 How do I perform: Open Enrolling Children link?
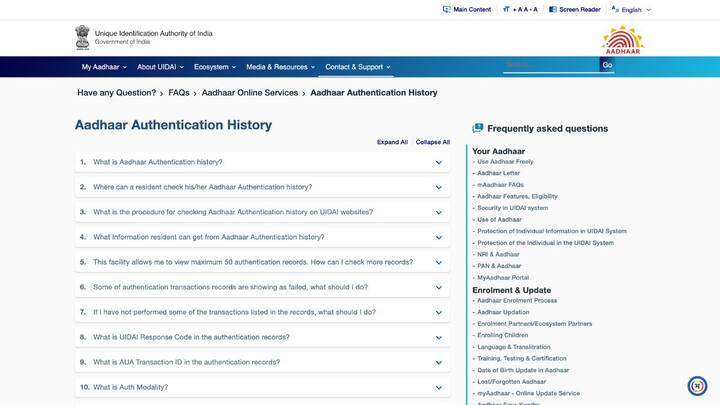click(502, 335)
